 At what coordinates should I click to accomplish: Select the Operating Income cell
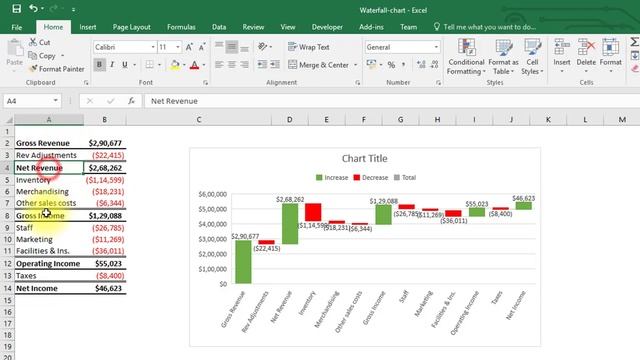coord(49,263)
